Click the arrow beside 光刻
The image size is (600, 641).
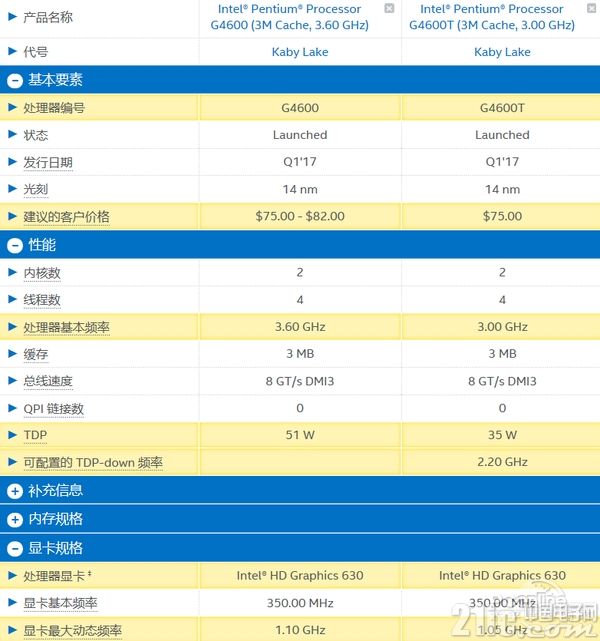coord(12,188)
